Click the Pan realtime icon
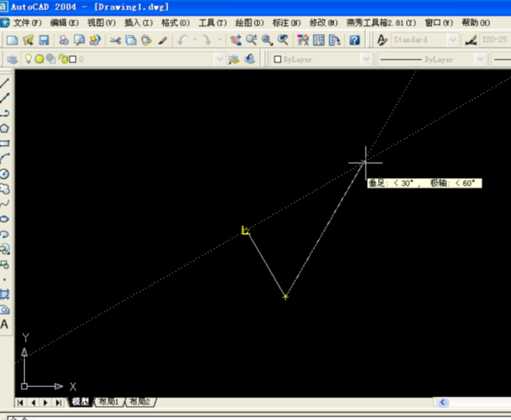This screenshot has height=420, width=511. (236, 40)
